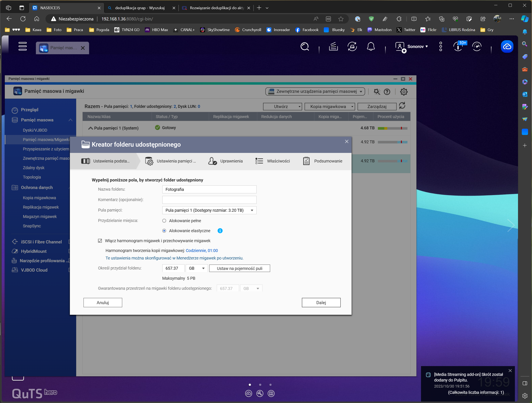Click the Dalej button
Screen dimensions: 532x403
point(321,302)
